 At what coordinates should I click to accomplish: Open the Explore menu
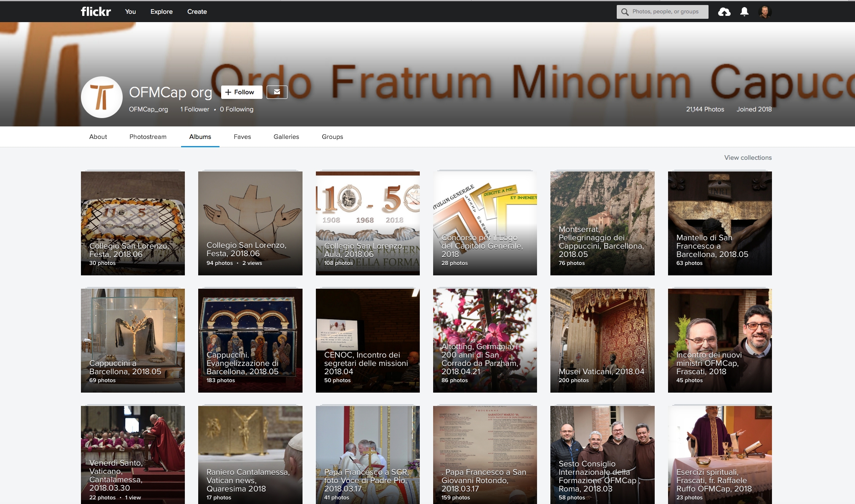(161, 12)
